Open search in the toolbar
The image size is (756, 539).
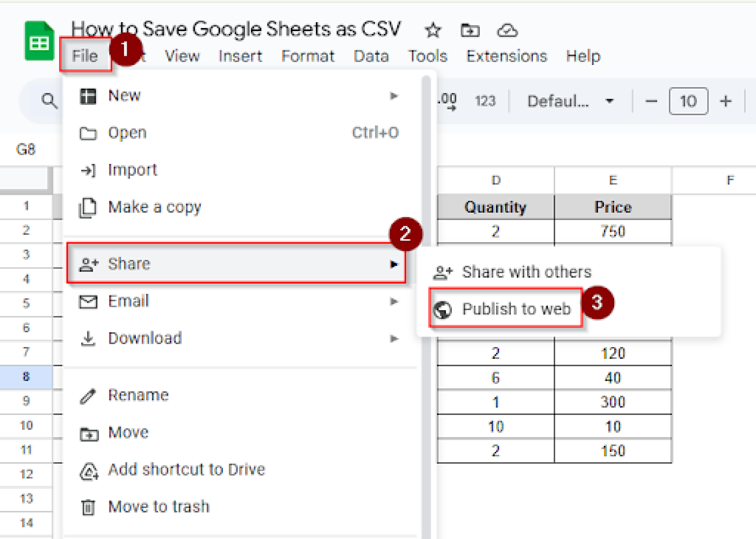coord(48,100)
